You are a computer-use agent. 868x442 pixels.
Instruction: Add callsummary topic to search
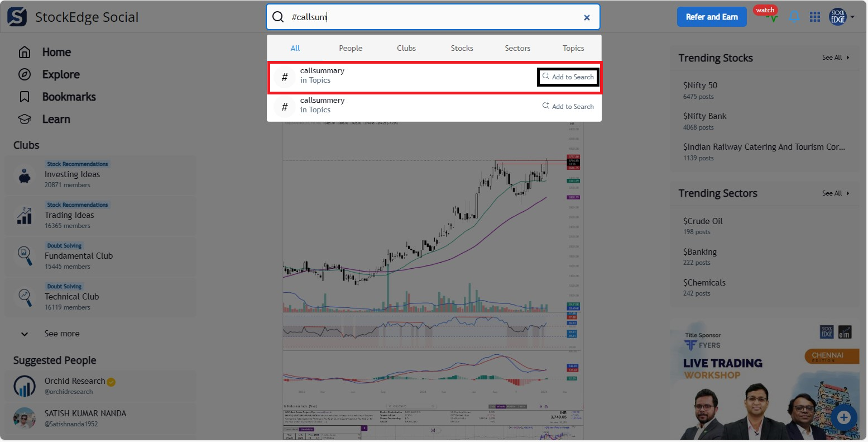pyautogui.click(x=568, y=77)
